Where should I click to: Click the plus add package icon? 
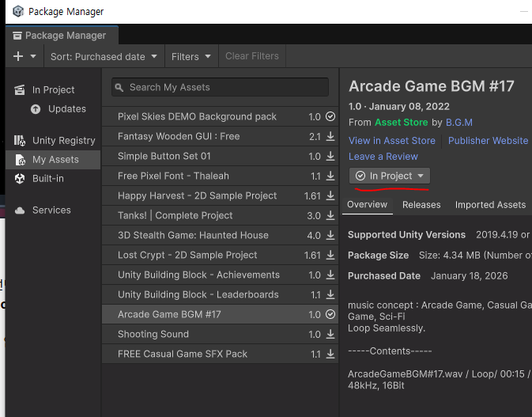pyautogui.click(x=18, y=56)
